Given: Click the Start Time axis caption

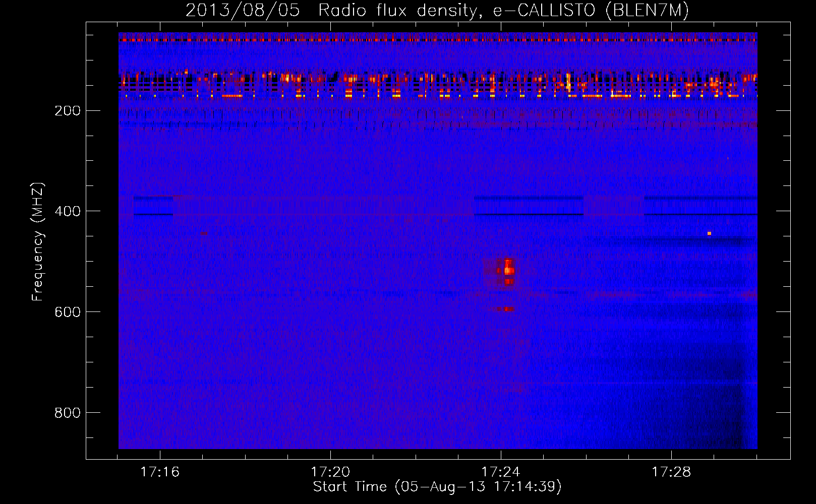Looking at the screenshot, I should point(437,487).
